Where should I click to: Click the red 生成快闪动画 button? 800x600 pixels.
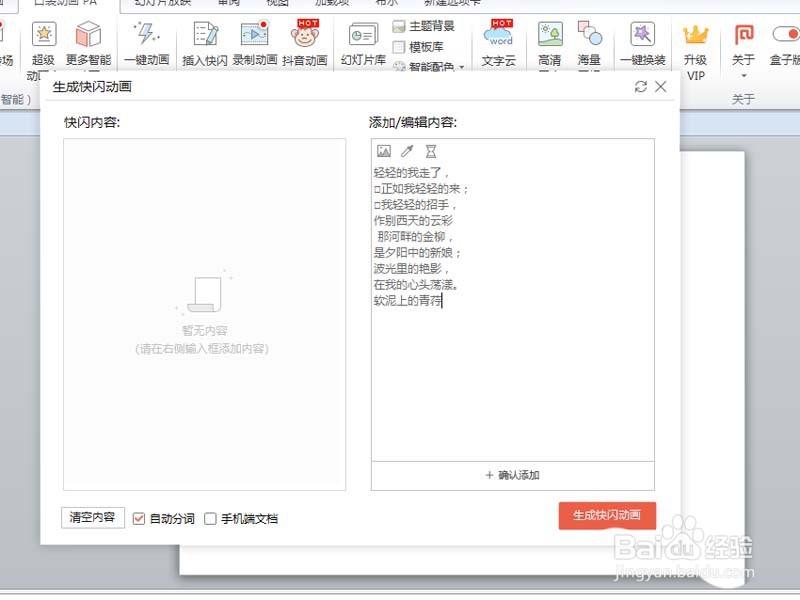(x=607, y=515)
